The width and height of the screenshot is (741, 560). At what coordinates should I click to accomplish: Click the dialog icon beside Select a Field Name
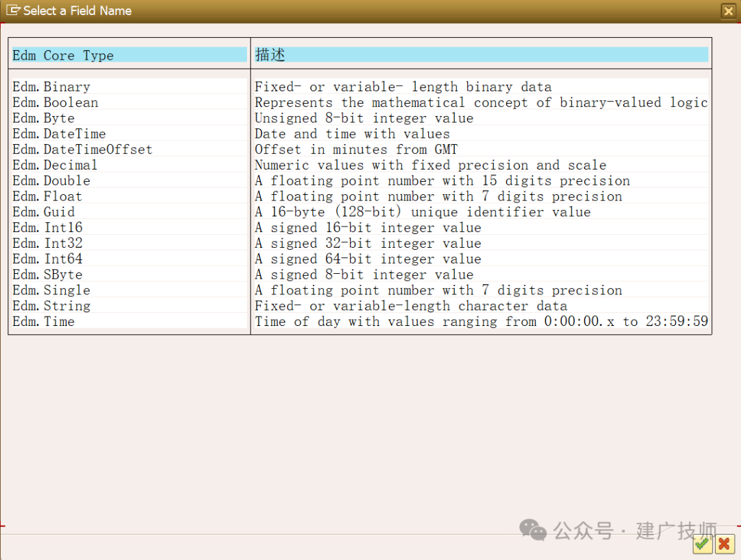[13, 10]
